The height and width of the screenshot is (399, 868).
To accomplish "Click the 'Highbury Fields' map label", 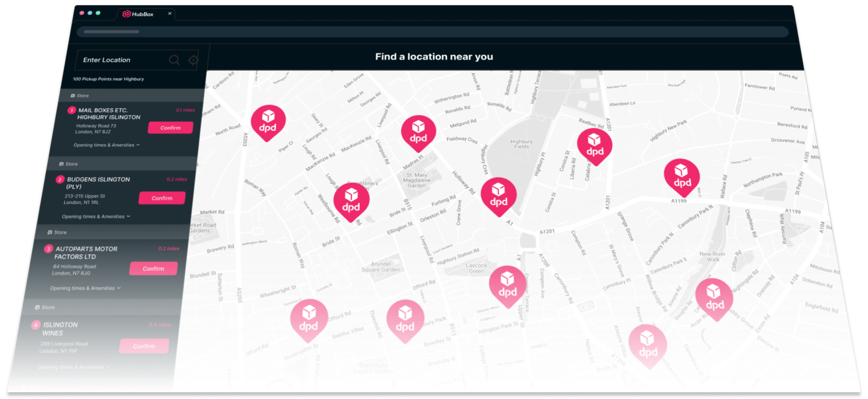I will click(x=522, y=144).
